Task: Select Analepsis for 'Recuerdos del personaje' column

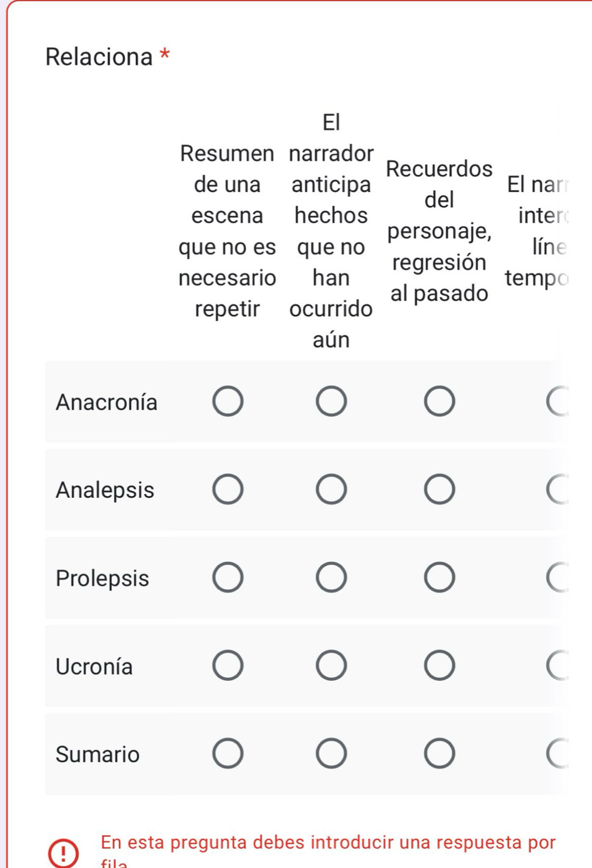Action: coord(440,489)
